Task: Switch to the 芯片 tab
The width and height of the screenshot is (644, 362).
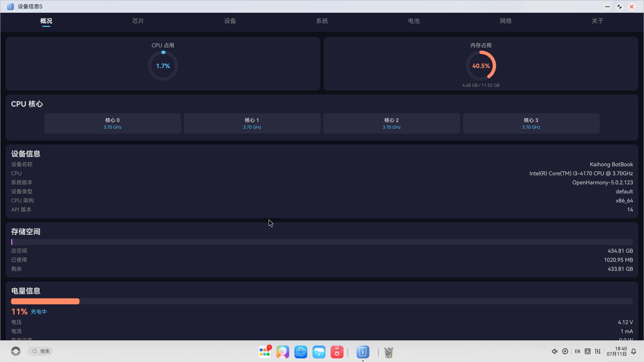Action: 138,21
